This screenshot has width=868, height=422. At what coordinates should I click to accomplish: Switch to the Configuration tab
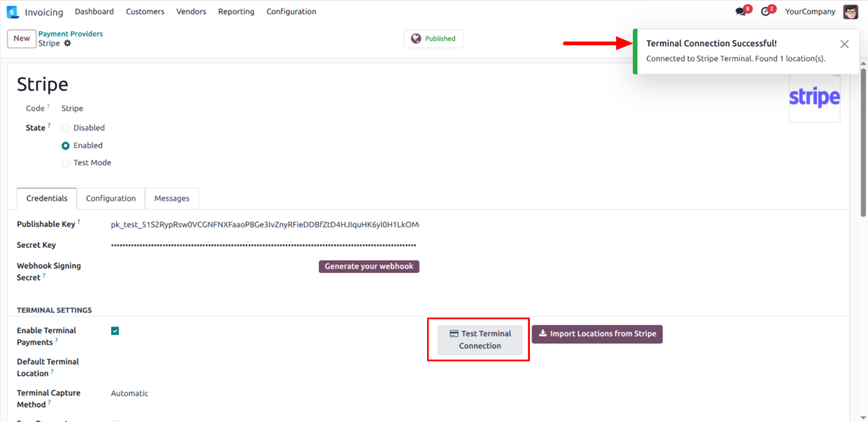(110, 199)
